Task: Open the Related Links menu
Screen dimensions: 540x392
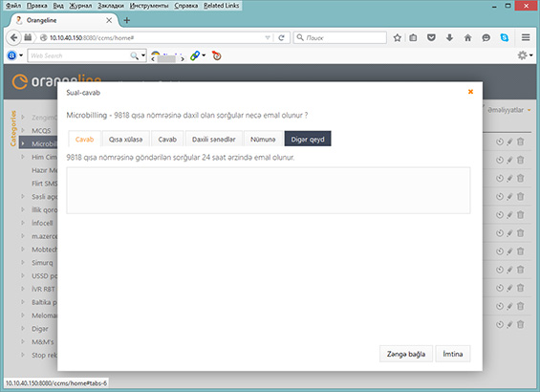Action: pos(221,6)
